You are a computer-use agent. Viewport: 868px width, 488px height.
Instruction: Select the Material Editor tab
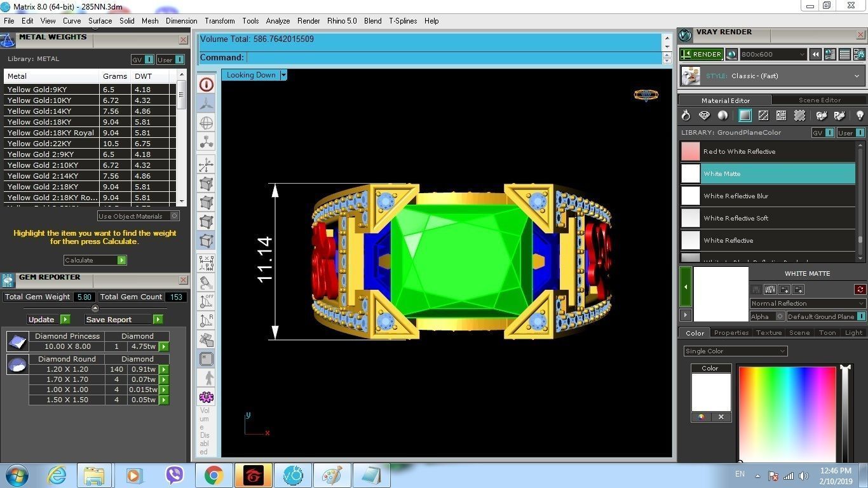click(726, 100)
